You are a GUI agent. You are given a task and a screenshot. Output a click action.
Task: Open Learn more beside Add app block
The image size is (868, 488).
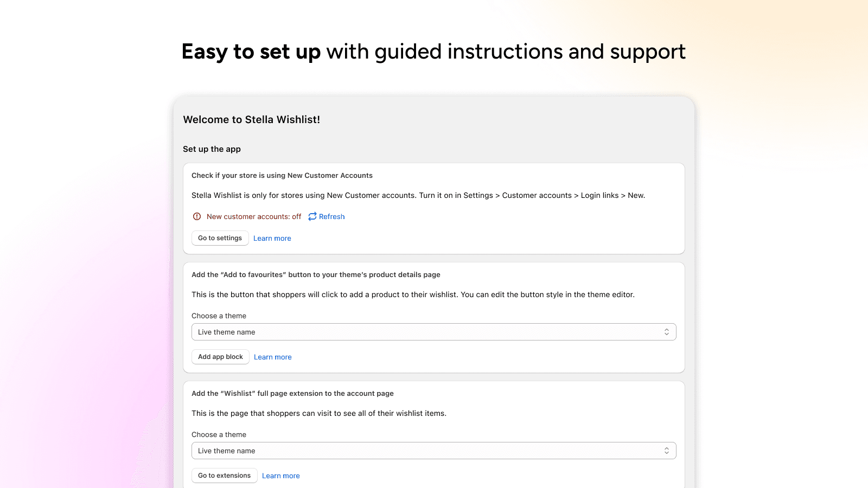pos(272,357)
